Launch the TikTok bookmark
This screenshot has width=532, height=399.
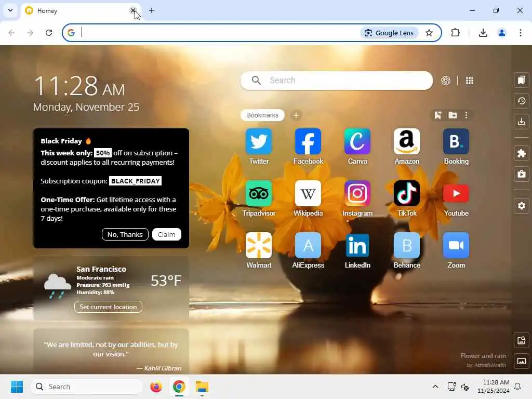[x=407, y=194]
